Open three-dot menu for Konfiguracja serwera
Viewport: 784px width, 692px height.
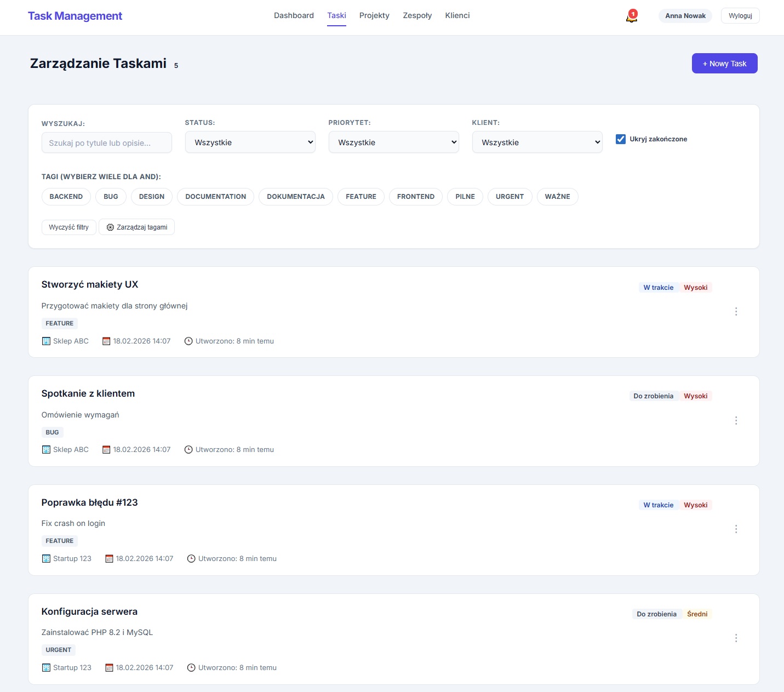(x=736, y=638)
